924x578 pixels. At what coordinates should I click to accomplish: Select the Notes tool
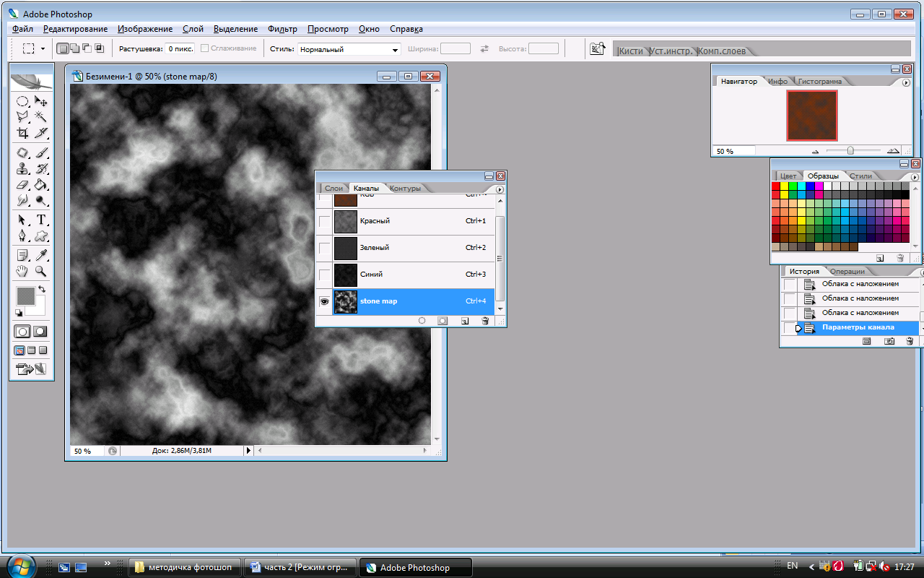(x=22, y=255)
